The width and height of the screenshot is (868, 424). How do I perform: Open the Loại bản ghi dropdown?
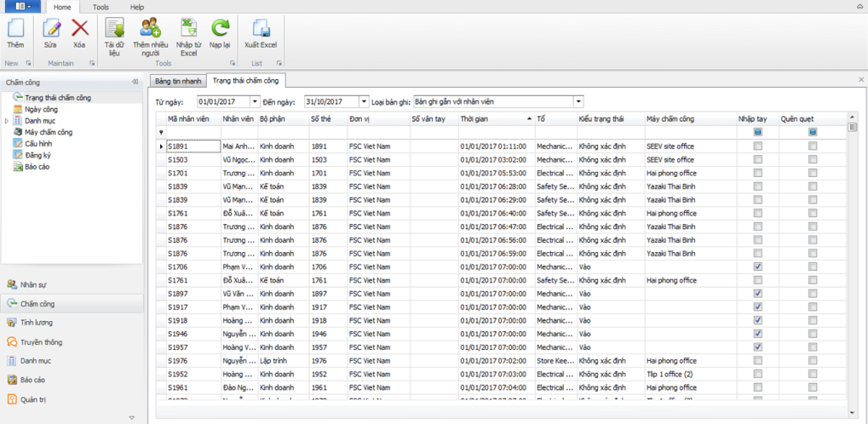click(578, 102)
